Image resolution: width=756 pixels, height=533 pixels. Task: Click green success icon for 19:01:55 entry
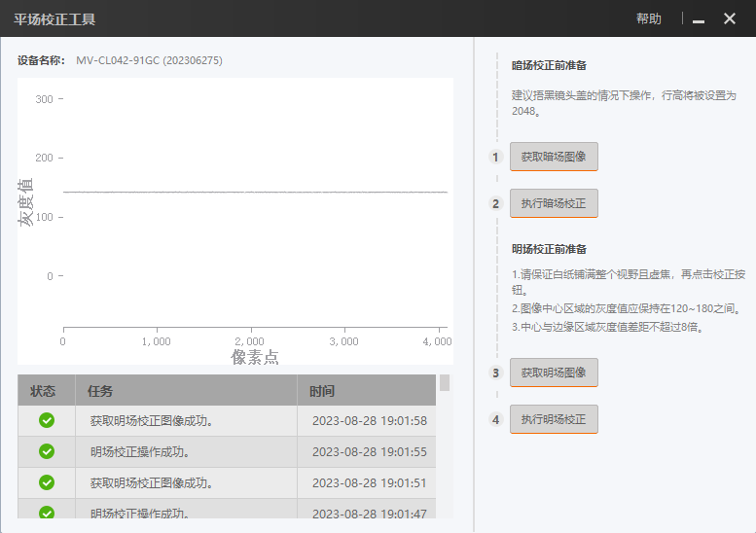[46, 452]
